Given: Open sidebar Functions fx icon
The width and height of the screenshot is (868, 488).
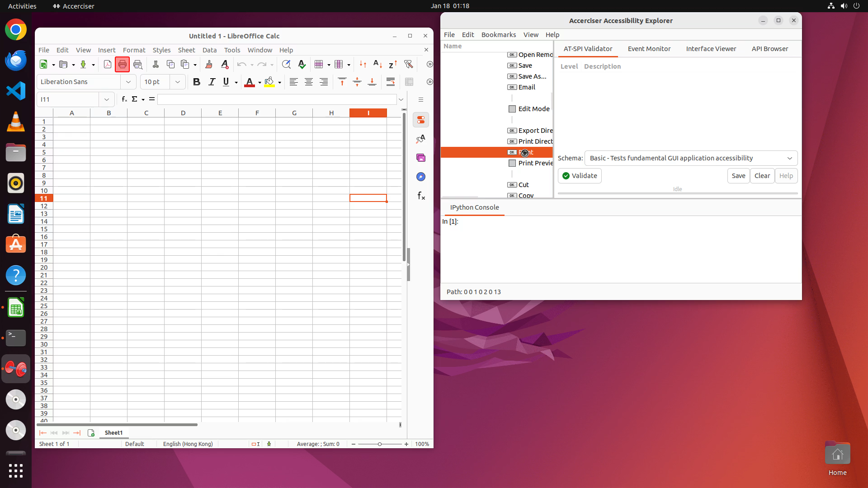Looking at the screenshot, I should 421,196.
